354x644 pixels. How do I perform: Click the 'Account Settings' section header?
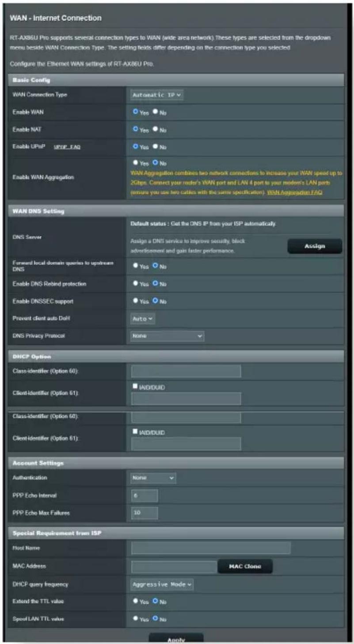[177, 463]
